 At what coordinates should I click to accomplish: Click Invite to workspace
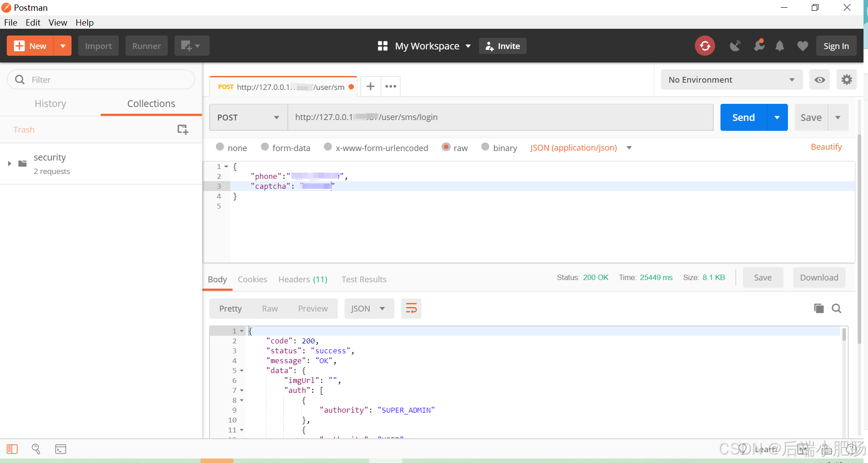503,46
